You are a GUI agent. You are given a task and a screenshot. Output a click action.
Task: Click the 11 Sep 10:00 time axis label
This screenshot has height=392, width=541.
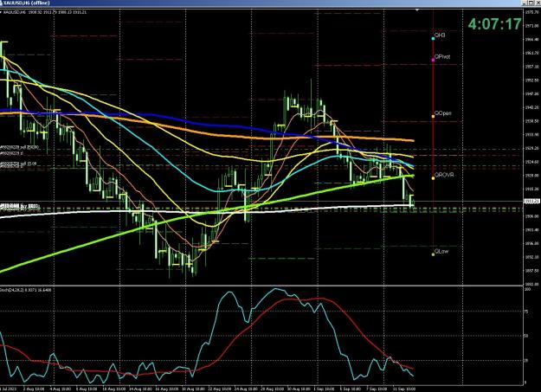pyautogui.click(x=403, y=389)
